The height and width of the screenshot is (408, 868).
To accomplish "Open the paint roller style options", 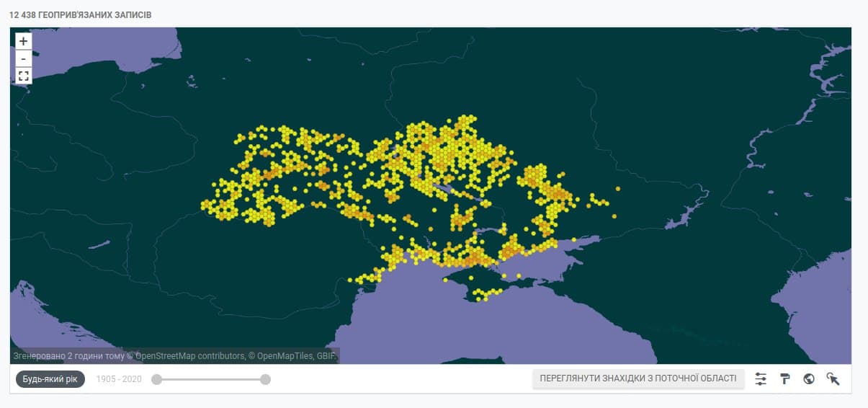I will coord(785,379).
